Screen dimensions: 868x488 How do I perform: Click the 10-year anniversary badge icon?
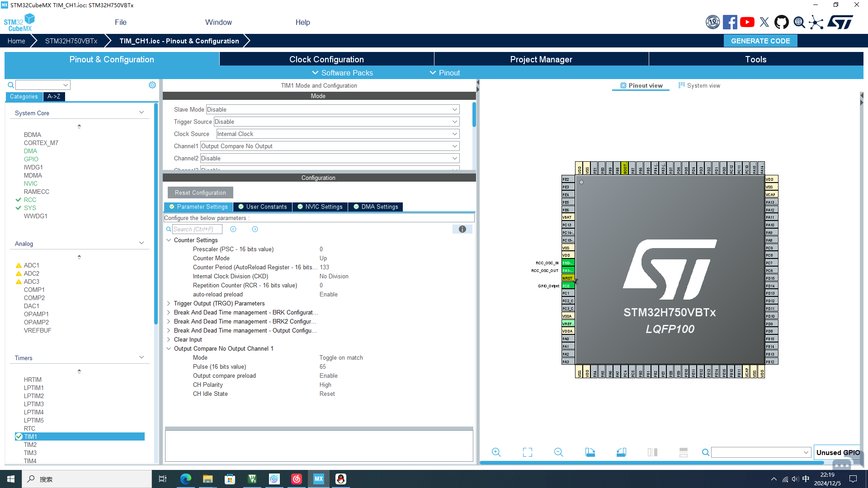pos(712,22)
